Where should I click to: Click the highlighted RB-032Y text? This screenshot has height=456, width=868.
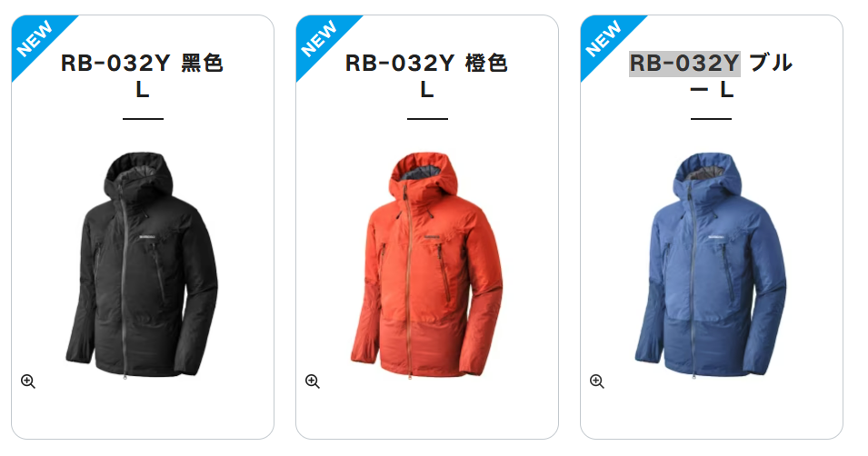coord(684,63)
